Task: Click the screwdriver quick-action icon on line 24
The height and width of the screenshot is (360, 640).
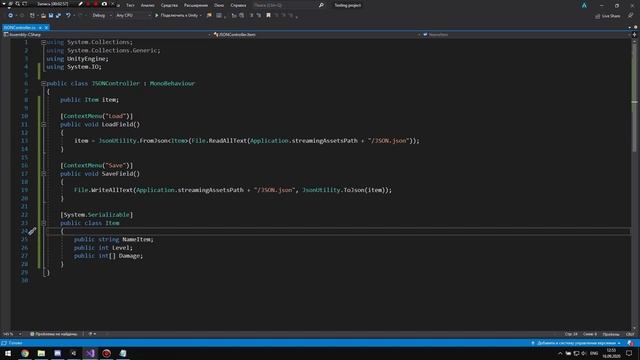Action: [32, 231]
